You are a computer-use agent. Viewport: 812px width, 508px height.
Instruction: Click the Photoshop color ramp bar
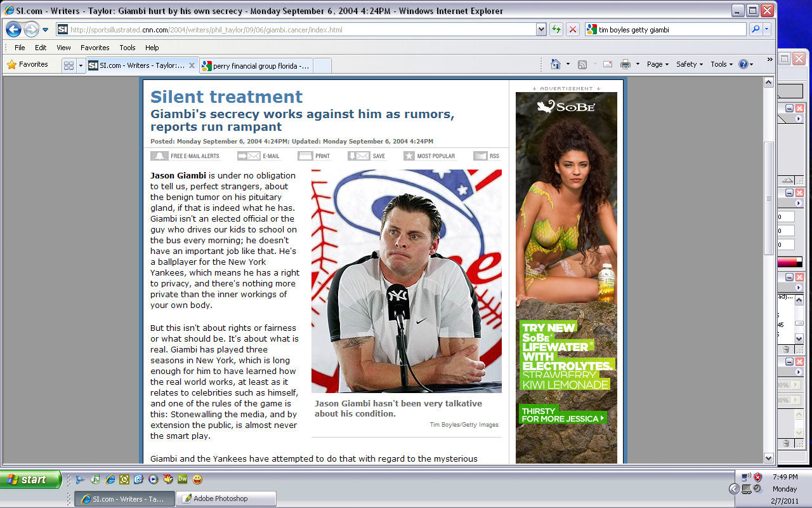[791, 262]
